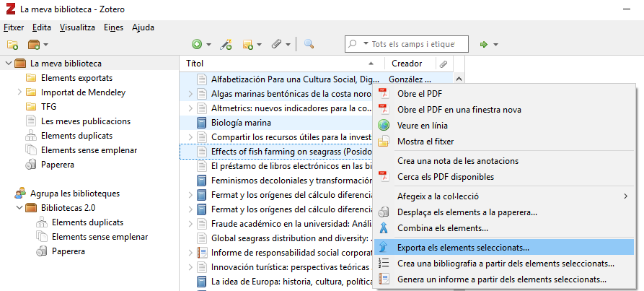Click folder icon next to Mostra el fitxer
Image resolution: width=644 pixels, height=291 pixels.
[383, 142]
